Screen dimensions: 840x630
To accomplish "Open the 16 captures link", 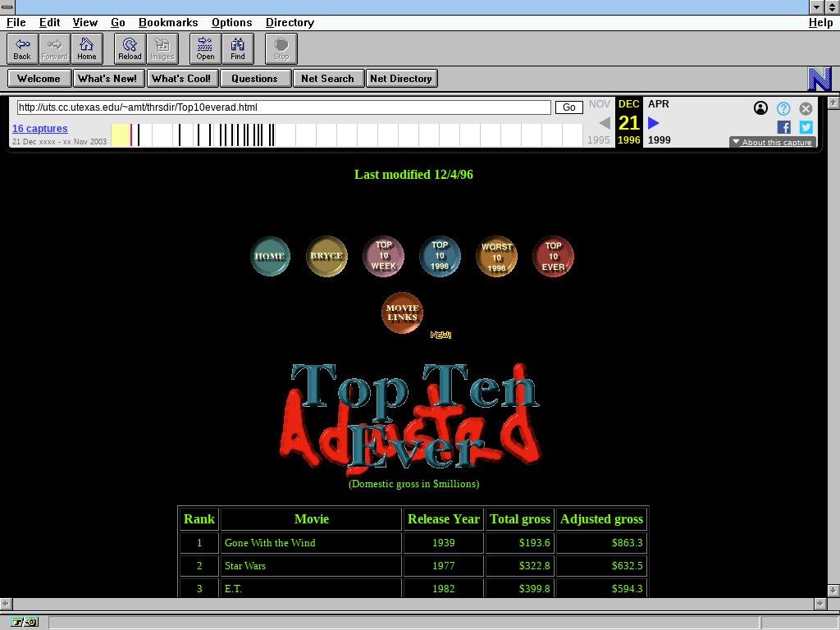I will coord(39,129).
